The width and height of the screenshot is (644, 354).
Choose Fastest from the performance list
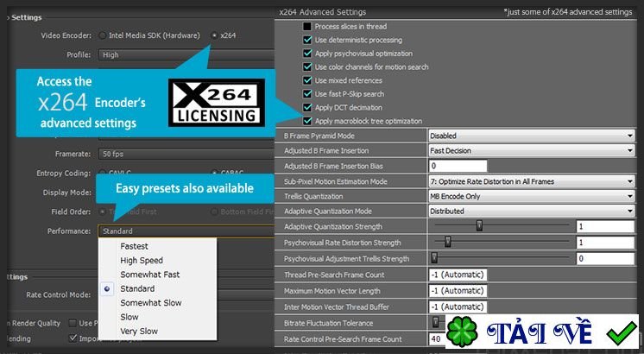(134, 246)
